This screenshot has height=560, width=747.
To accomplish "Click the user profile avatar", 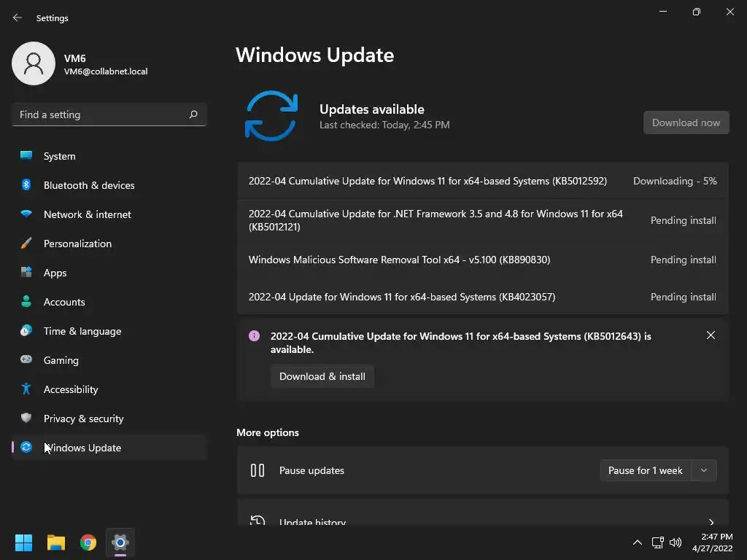I will click(x=34, y=63).
